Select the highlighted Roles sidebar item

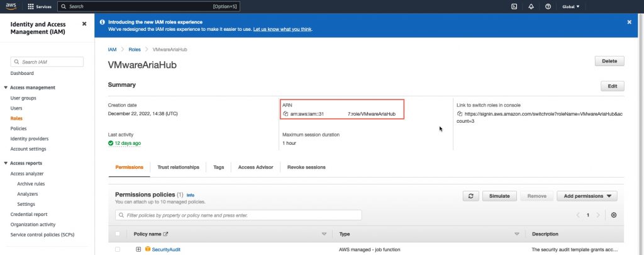16,118
